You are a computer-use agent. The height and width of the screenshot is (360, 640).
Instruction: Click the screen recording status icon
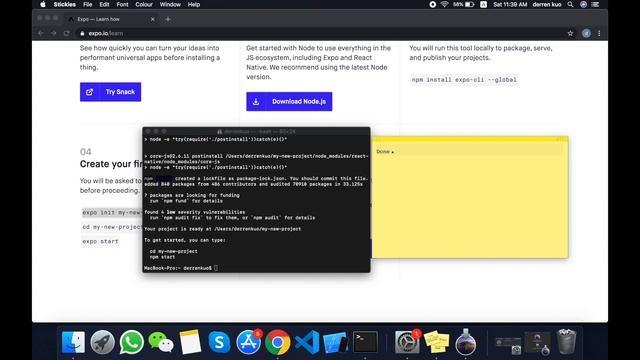433,4
